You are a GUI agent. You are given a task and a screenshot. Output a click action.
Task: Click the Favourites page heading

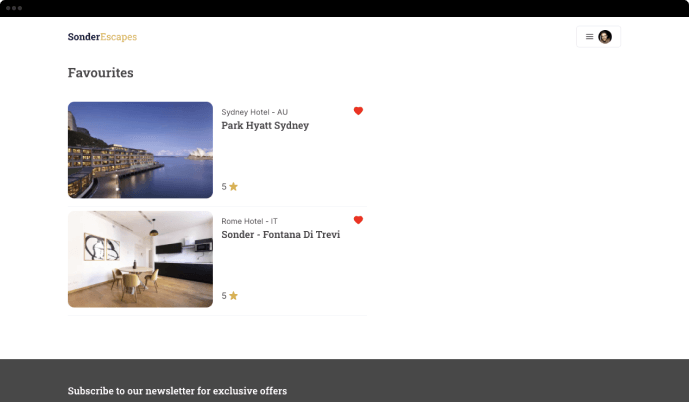[101, 72]
